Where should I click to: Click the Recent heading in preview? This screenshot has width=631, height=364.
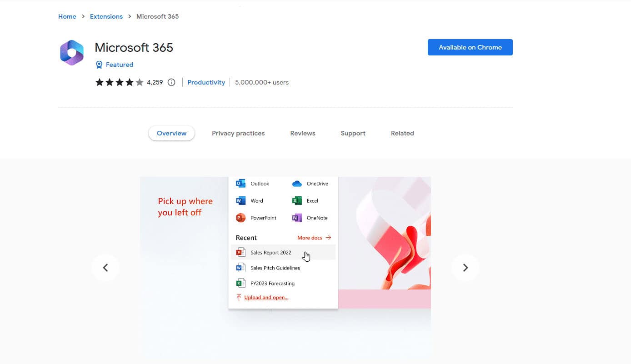pyautogui.click(x=246, y=238)
